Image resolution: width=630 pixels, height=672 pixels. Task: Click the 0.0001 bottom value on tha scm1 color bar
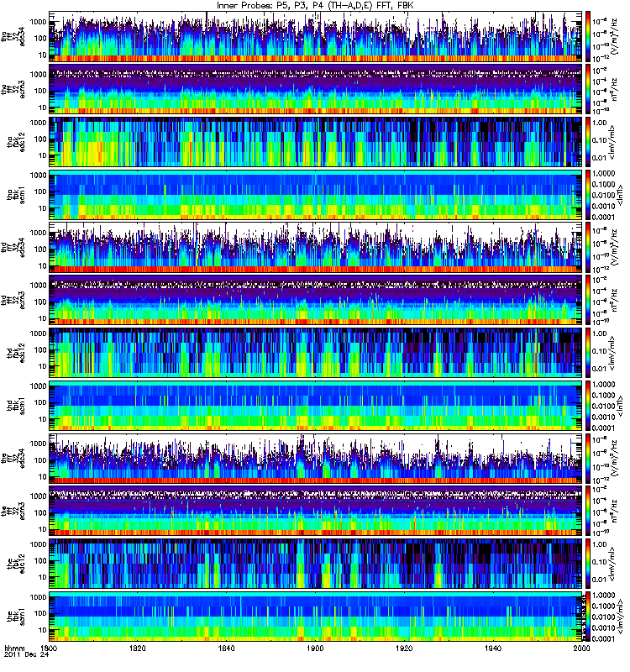pos(604,217)
